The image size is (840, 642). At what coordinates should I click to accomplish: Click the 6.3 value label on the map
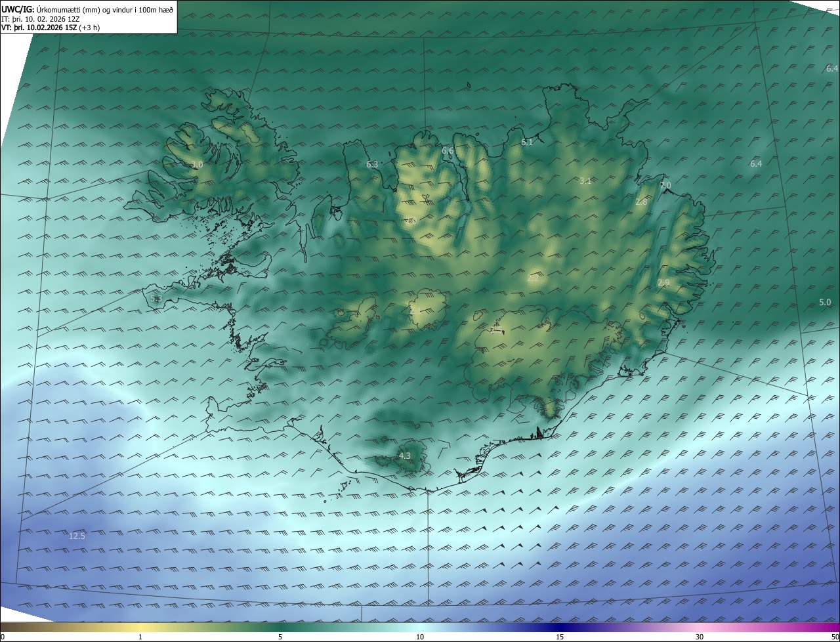click(372, 164)
